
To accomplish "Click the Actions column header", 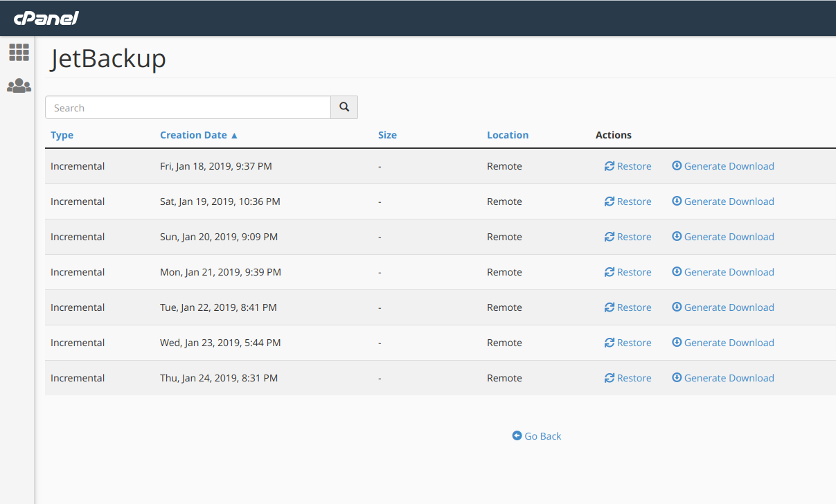I will [x=614, y=135].
